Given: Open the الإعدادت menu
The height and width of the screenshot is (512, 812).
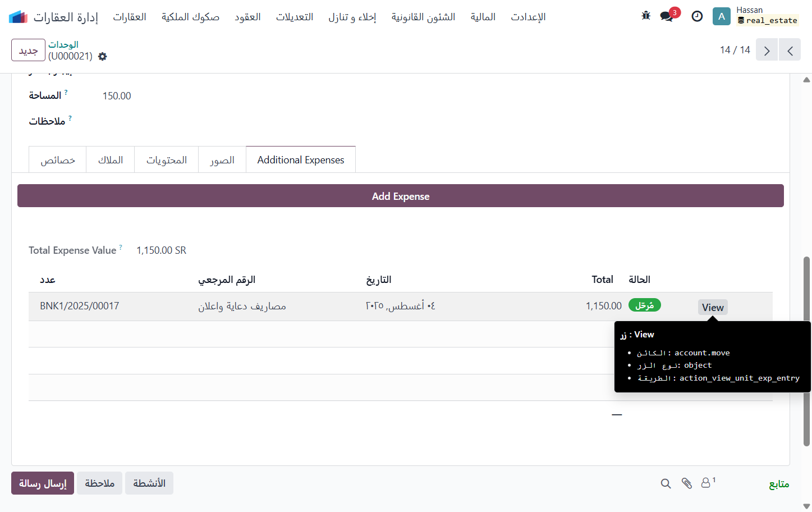Looking at the screenshot, I should 528,17.
